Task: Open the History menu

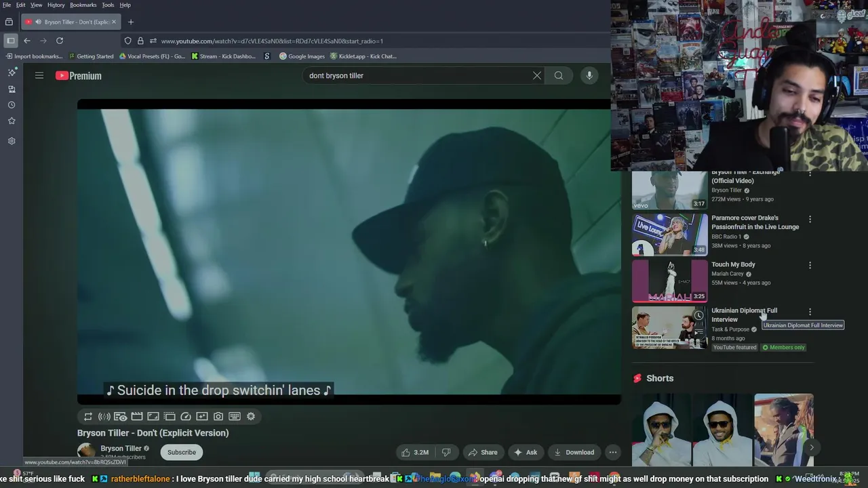Action: coord(56,5)
